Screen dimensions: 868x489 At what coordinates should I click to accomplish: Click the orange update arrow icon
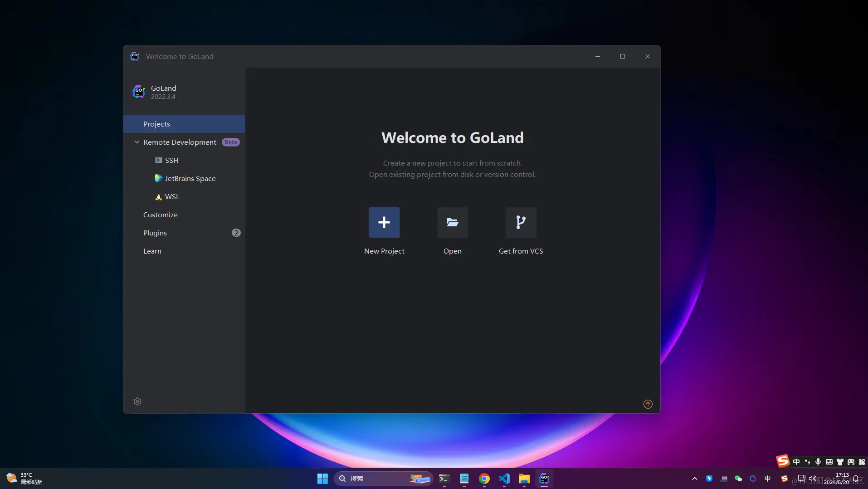[x=648, y=404]
